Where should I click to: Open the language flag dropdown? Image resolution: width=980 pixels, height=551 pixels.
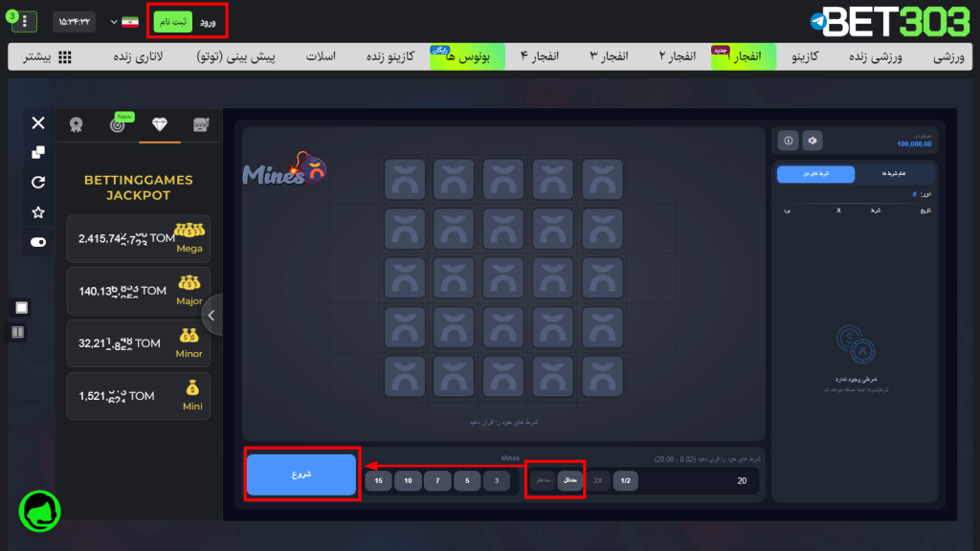point(121,21)
